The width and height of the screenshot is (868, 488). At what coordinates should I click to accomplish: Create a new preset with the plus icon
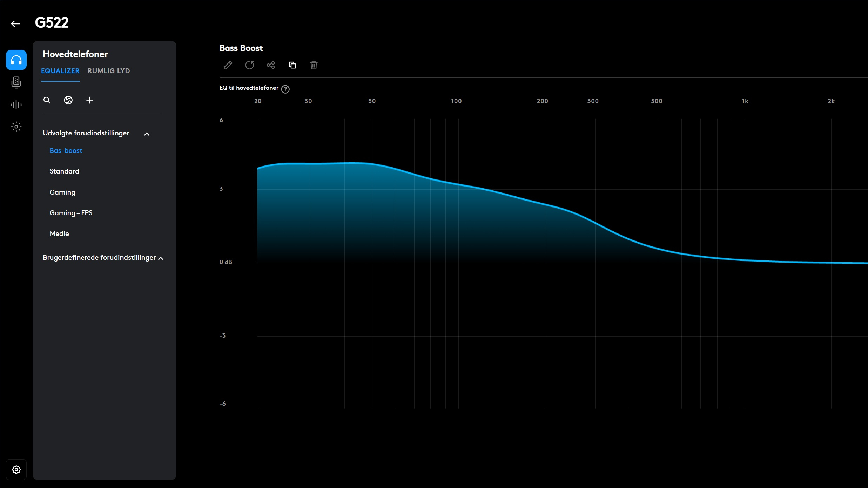click(x=90, y=100)
